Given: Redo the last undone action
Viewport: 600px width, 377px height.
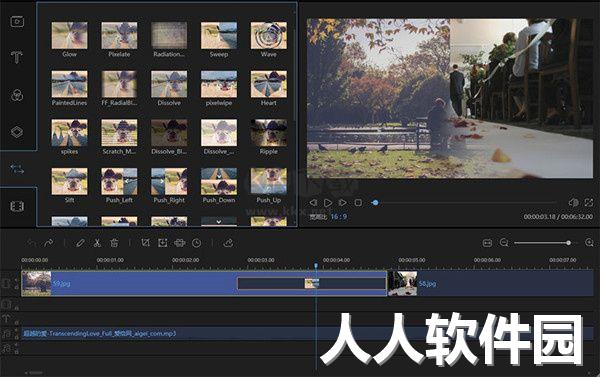Looking at the screenshot, I should 49,243.
